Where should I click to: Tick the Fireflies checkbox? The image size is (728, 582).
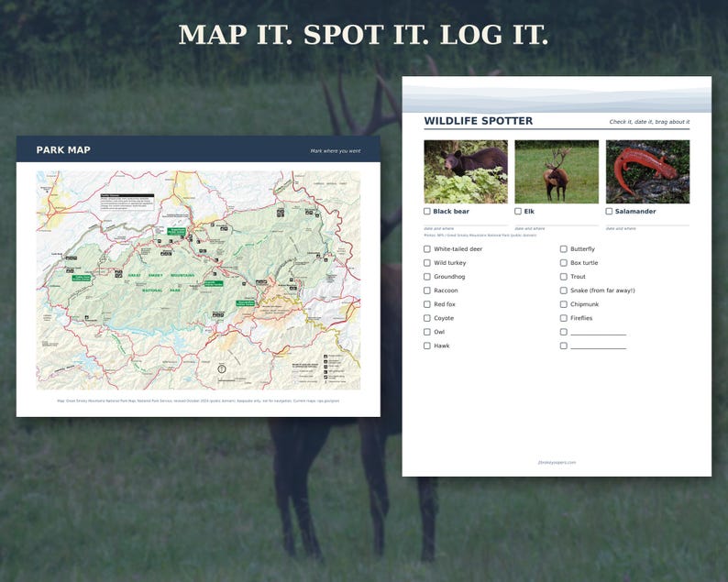[x=564, y=318]
